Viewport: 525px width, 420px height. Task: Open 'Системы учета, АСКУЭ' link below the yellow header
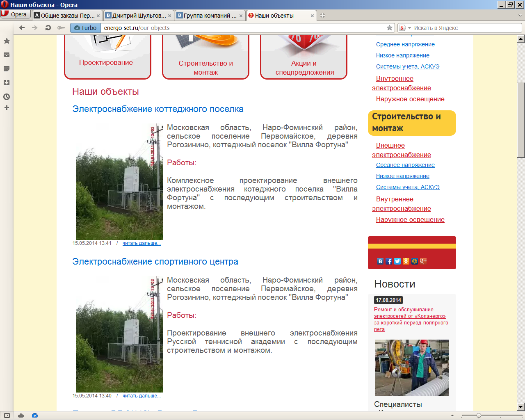click(408, 187)
